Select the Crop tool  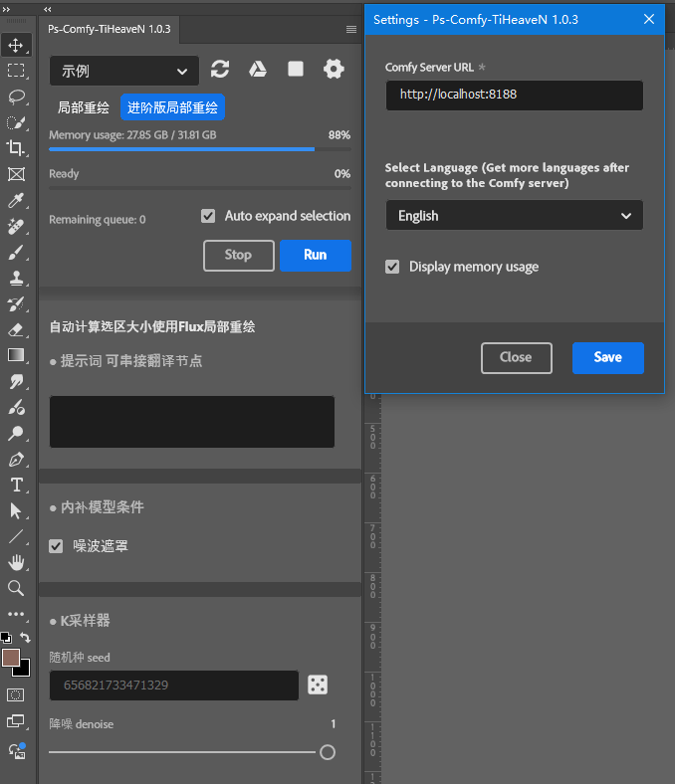16,148
